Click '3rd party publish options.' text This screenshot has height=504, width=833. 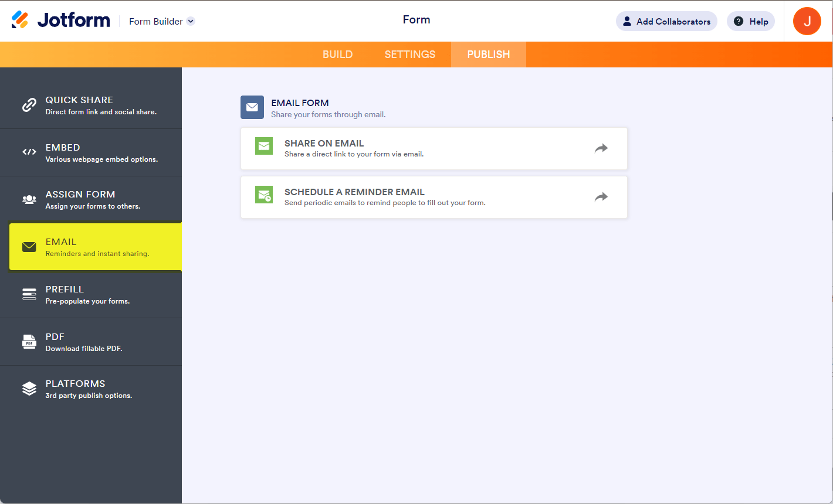tap(89, 396)
